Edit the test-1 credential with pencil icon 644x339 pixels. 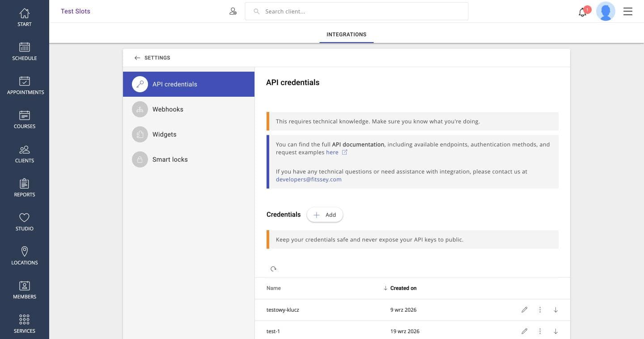tap(525, 331)
